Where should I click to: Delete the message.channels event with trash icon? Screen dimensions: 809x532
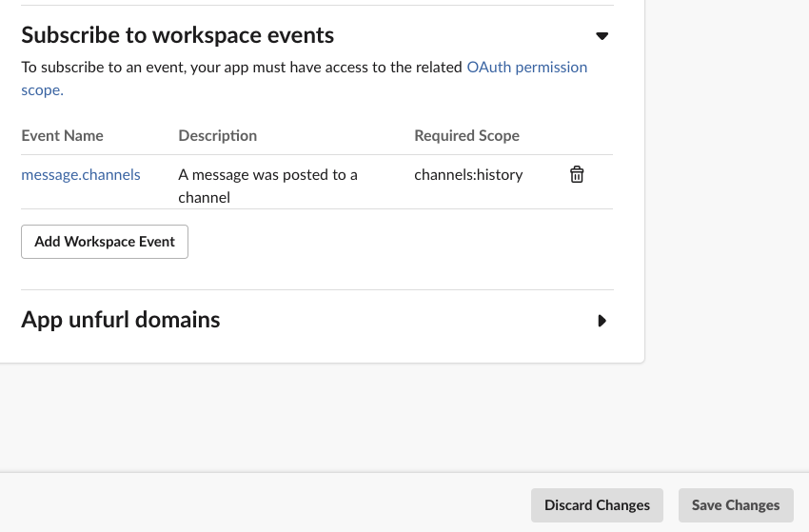coord(577,175)
